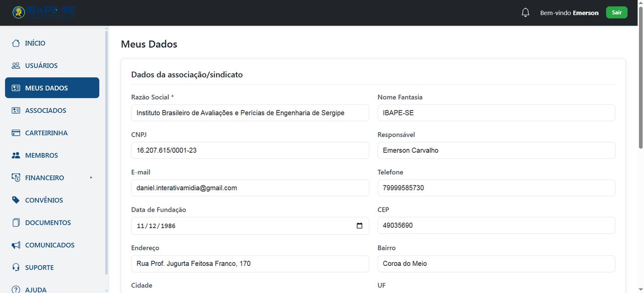This screenshot has width=644, height=293.
Task: Click the green Sair button
Action: point(616,13)
